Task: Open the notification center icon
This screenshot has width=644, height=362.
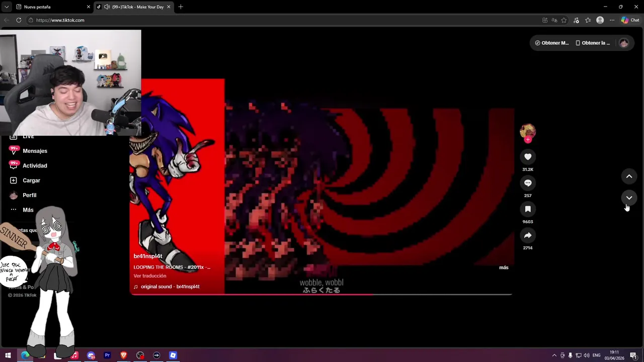Action: point(633,355)
